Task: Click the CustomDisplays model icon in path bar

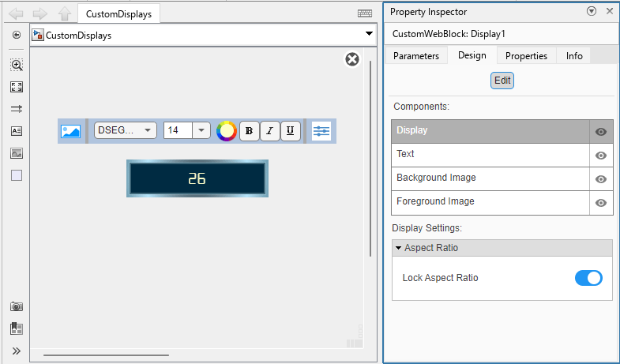Action: coord(38,36)
